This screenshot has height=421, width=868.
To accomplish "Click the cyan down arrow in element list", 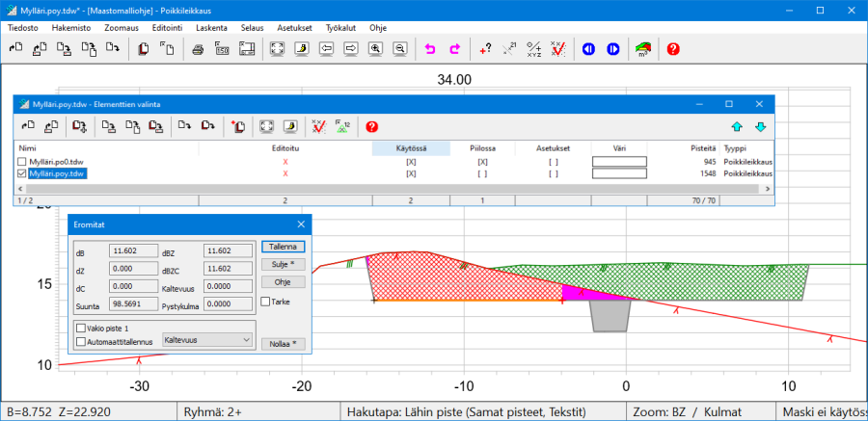I will click(x=760, y=126).
